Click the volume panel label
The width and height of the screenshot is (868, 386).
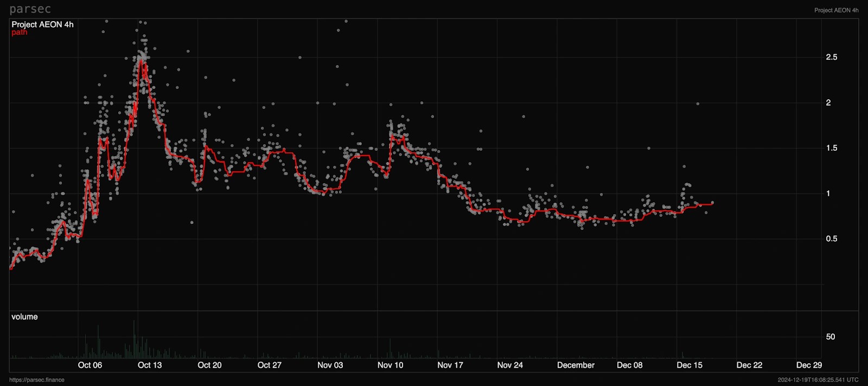tap(24, 317)
